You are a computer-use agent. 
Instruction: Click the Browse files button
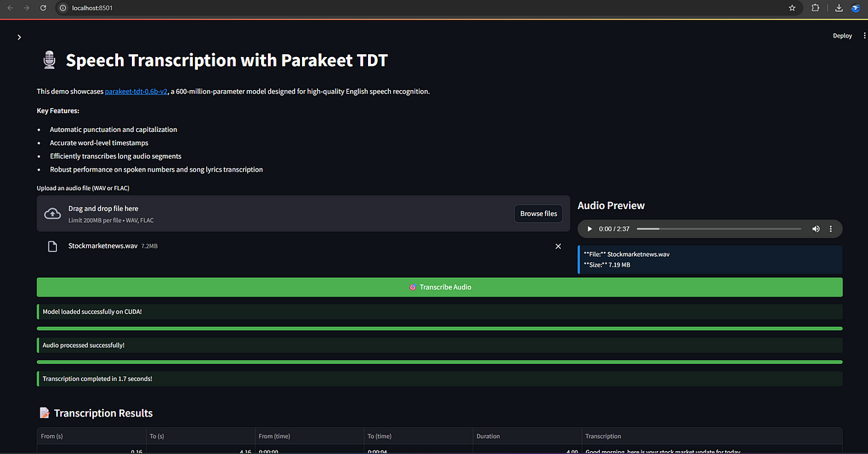538,213
